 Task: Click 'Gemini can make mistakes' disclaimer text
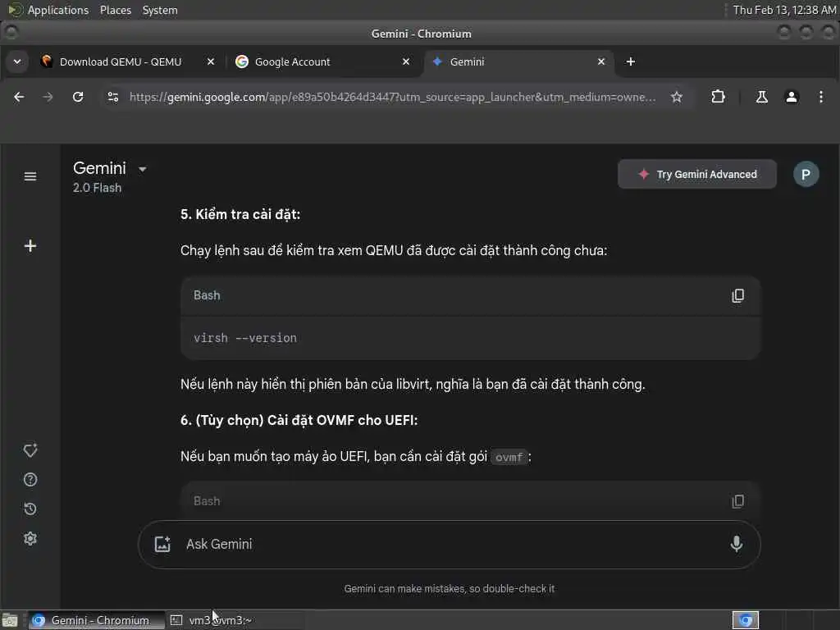449,589
